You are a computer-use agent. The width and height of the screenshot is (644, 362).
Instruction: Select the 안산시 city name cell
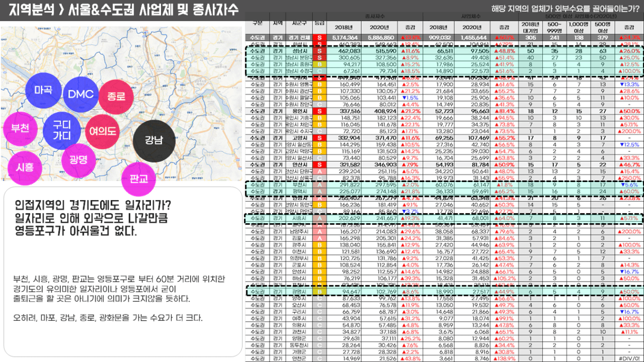pos(299,164)
